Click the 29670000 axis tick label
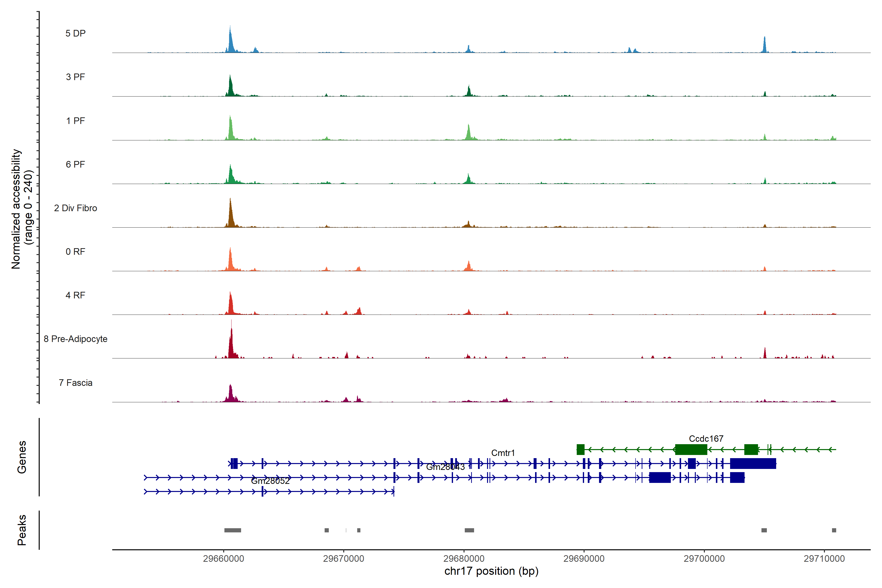882x588 pixels. 343,558
